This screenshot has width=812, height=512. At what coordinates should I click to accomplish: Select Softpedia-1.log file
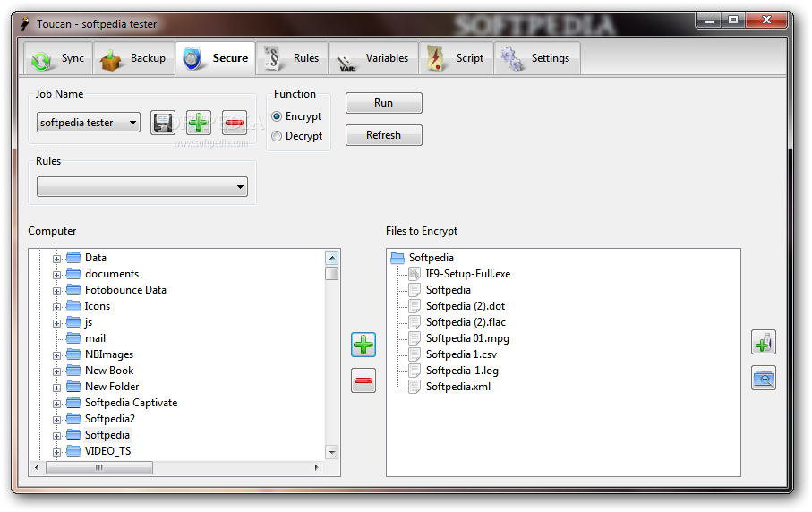[462, 371]
